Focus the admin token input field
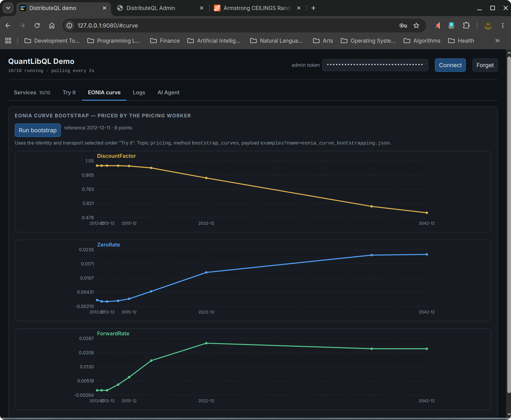The width and height of the screenshot is (511, 420). pyautogui.click(x=375, y=65)
